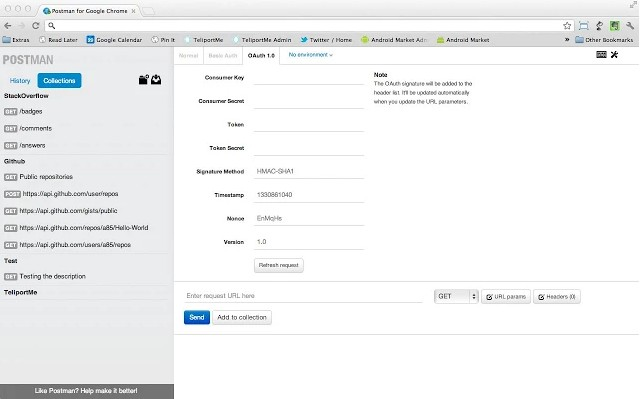The height and width of the screenshot is (399, 641).
Task: Open the TellportMe collection in sidebar
Action: tap(20, 292)
